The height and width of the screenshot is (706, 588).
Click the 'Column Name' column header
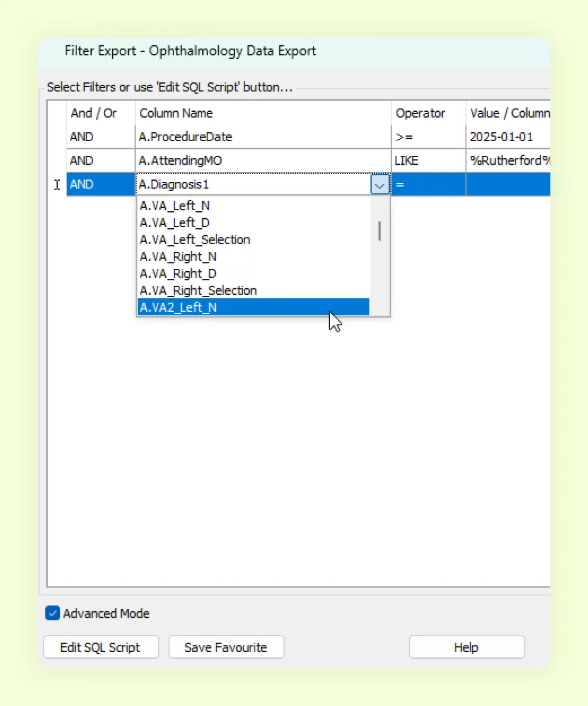click(263, 113)
